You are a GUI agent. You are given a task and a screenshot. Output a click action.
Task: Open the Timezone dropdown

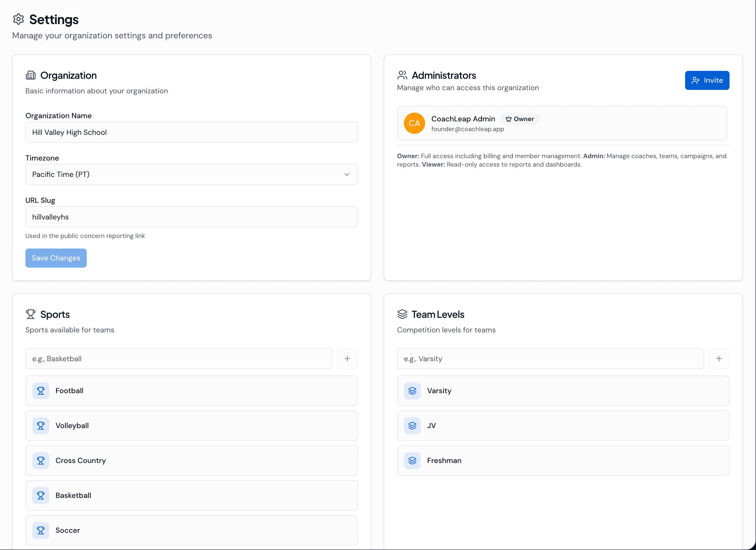(x=191, y=174)
